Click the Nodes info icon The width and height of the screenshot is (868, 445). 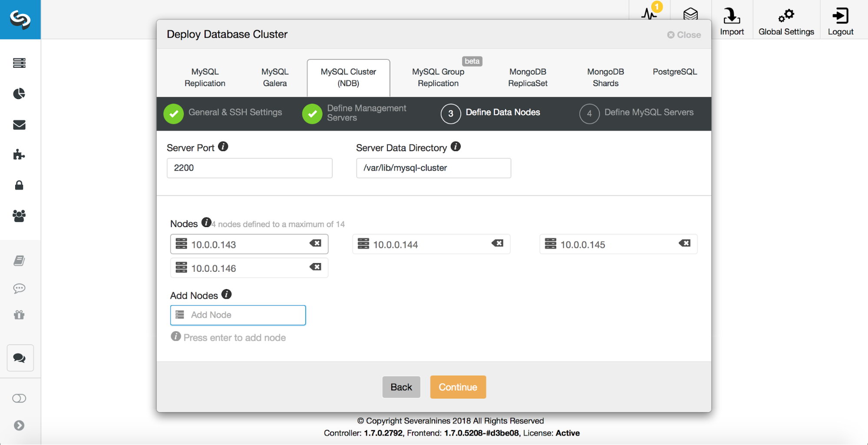coord(206,222)
